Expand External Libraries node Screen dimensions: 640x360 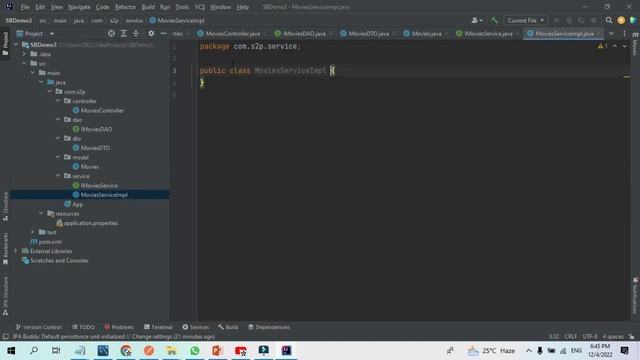[x=16, y=251]
